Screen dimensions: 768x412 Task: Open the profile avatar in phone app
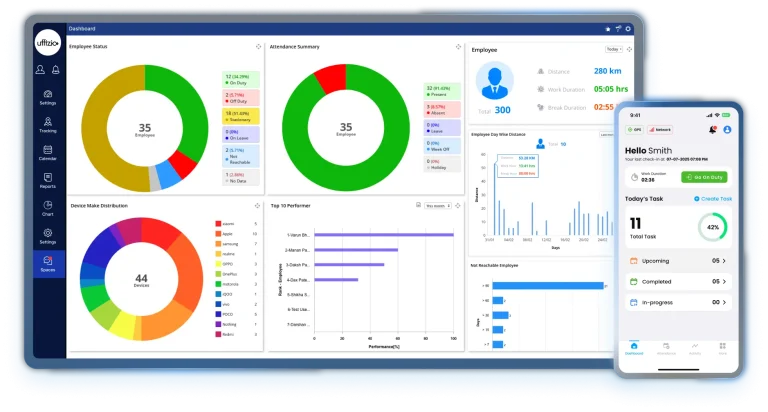coord(727,129)
